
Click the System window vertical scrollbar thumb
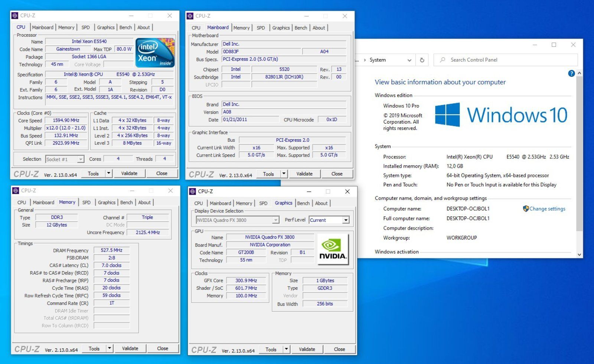tap(579, 153)
